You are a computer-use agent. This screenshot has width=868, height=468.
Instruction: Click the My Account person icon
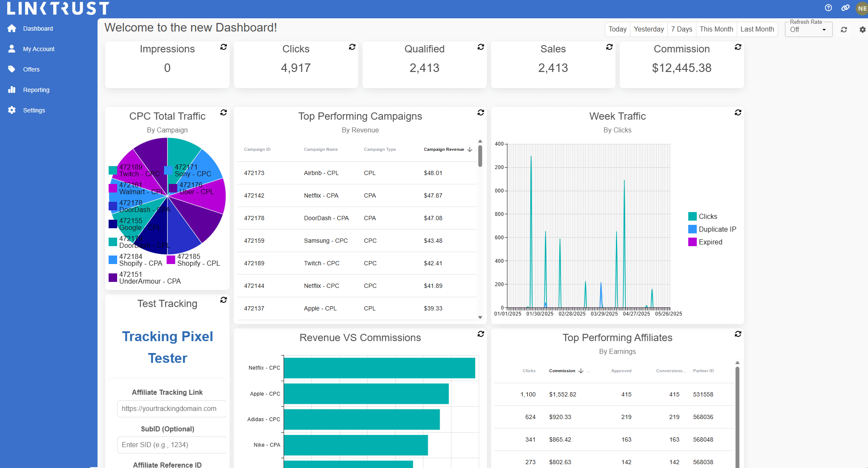[12, 49]
